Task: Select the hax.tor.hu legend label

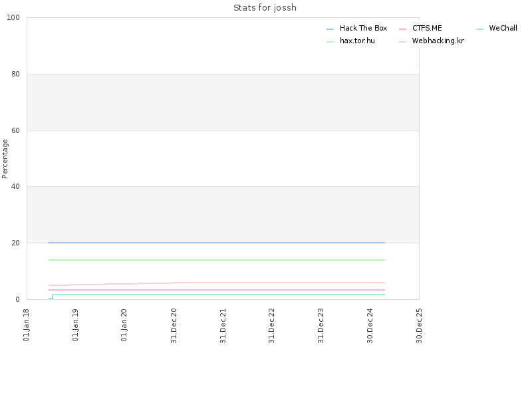Action: coord(357,41)
